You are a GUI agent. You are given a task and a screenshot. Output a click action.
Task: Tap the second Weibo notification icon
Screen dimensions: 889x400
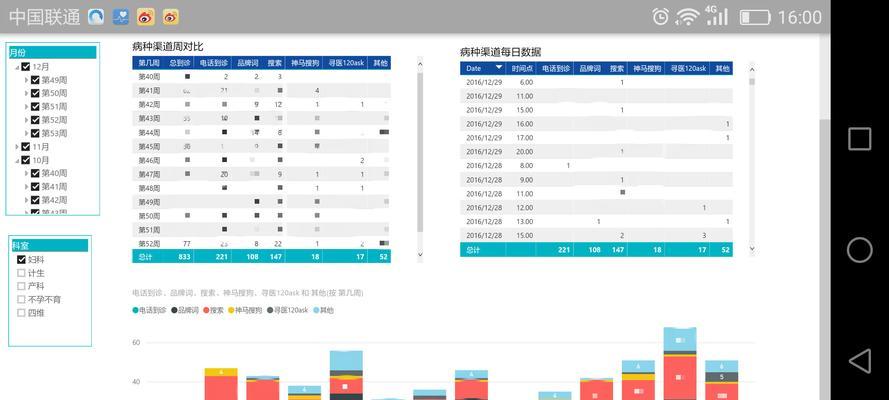click(x=171, y=17)
